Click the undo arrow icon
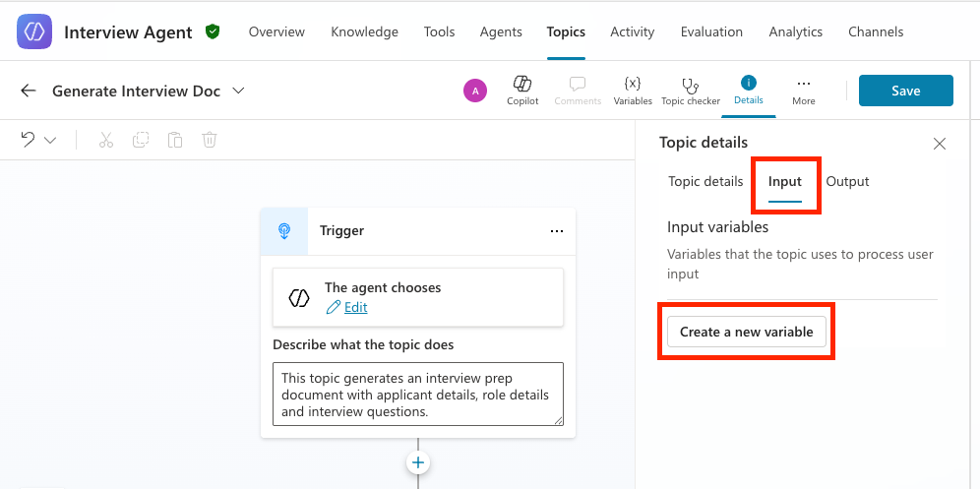Viewport: 980px width, 489px height. coord(29,139)
